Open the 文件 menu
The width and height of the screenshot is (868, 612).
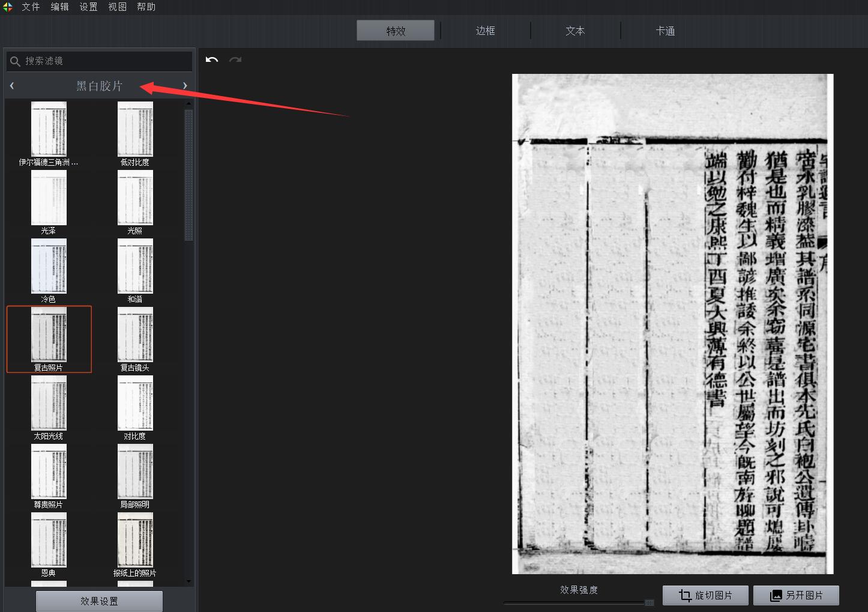pyautogui.click(x=31, y=7)
